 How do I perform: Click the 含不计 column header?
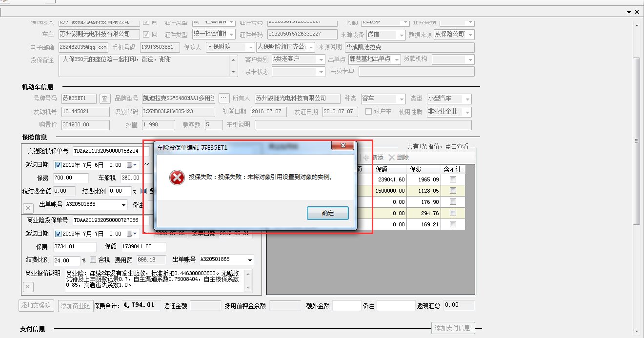click(453, 170)
